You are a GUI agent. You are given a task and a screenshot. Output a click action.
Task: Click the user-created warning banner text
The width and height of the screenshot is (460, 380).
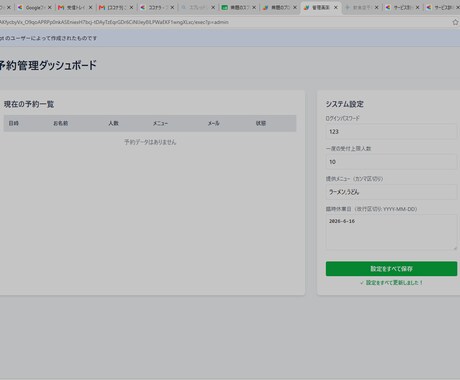pyautogui.click(x=48, y=38)
